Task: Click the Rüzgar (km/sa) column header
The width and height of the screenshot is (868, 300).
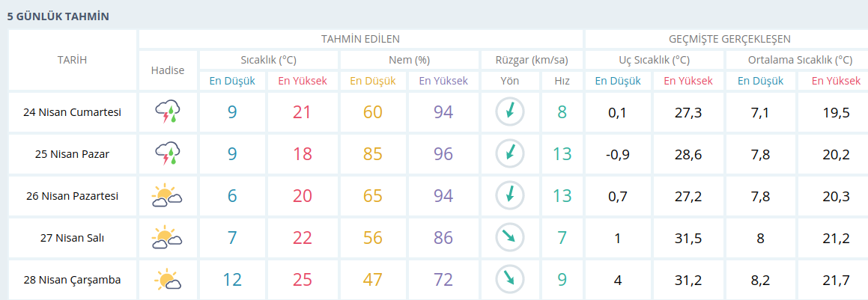Action: 531,60
